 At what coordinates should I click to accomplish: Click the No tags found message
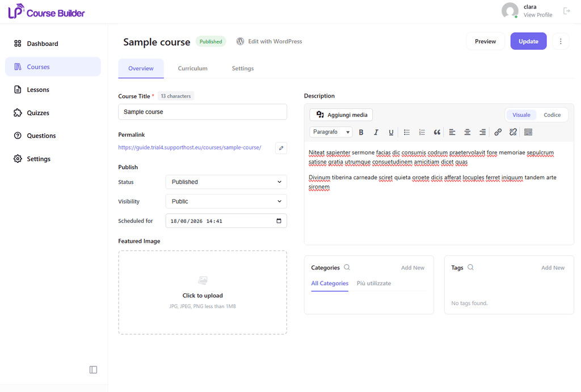(469, 303)
